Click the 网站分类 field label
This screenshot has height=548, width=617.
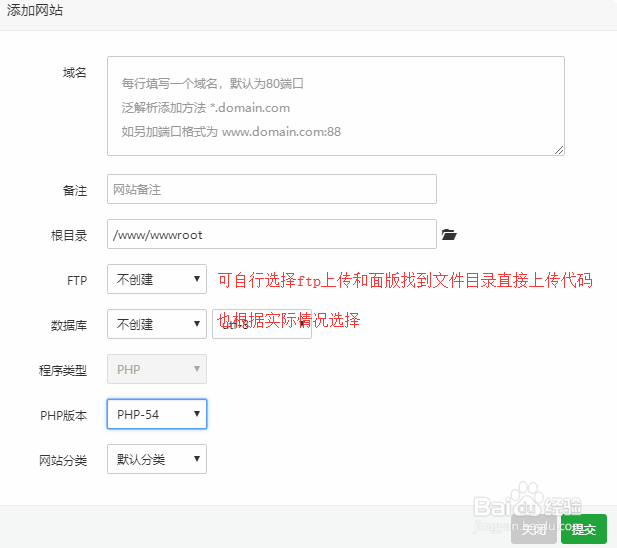63,460
